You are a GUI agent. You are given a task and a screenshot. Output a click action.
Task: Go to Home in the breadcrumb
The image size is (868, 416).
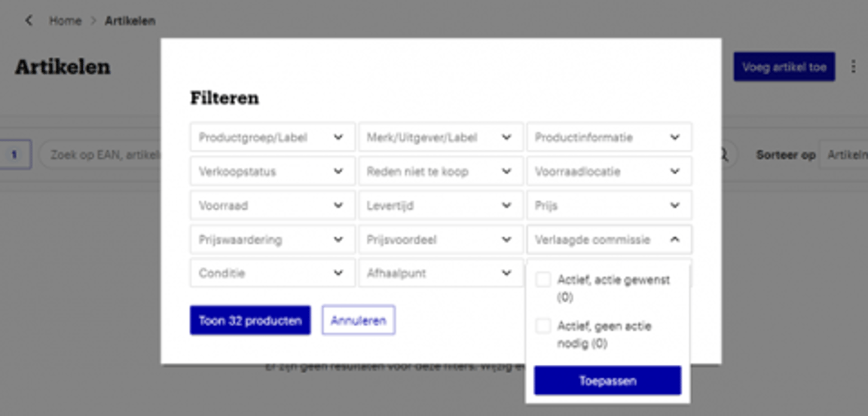(x=65, y=21)
